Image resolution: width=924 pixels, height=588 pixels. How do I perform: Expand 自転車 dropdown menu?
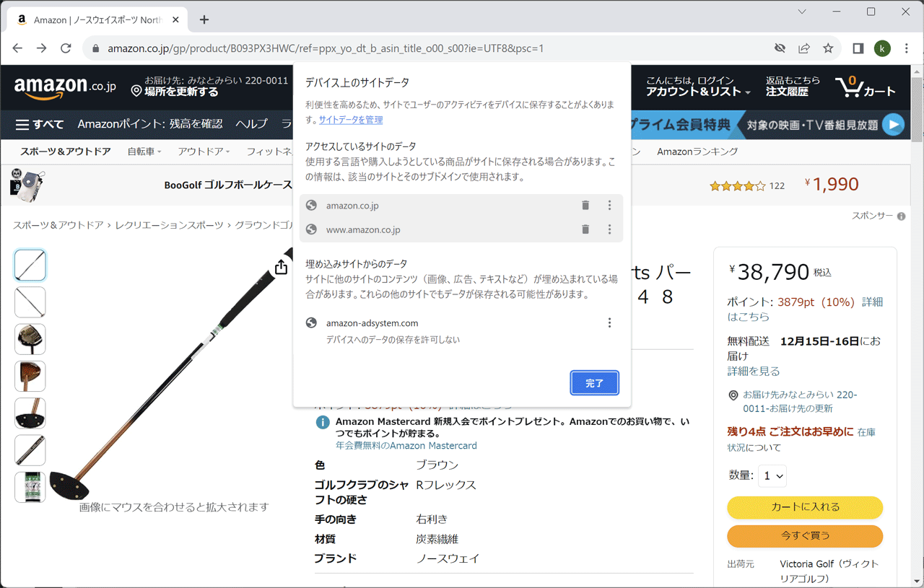click(x=144, y=152)
